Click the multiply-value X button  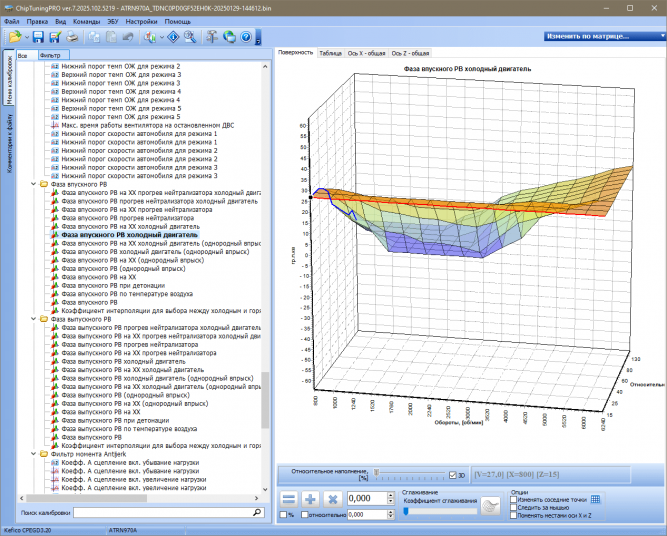coord(333,499)
